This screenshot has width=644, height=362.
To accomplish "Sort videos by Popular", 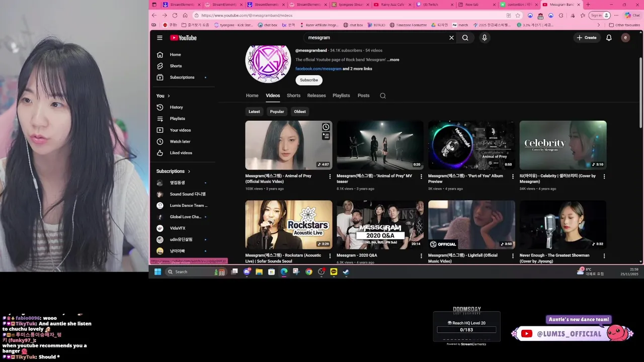I will coord(277,112).
